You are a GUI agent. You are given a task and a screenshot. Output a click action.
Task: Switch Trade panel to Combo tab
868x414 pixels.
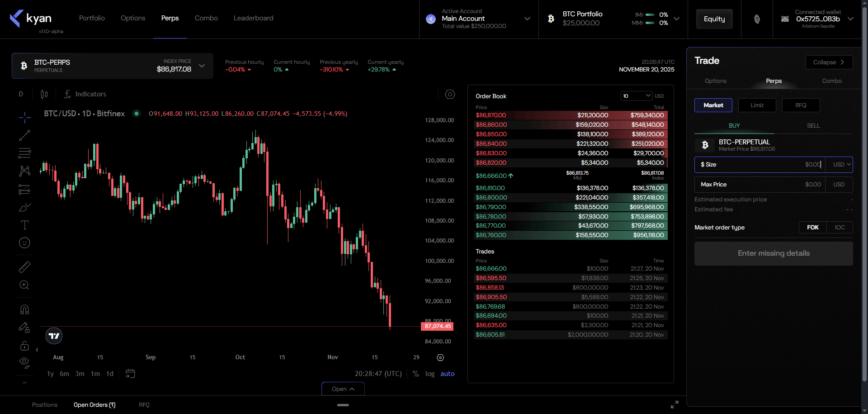(832, 81)
